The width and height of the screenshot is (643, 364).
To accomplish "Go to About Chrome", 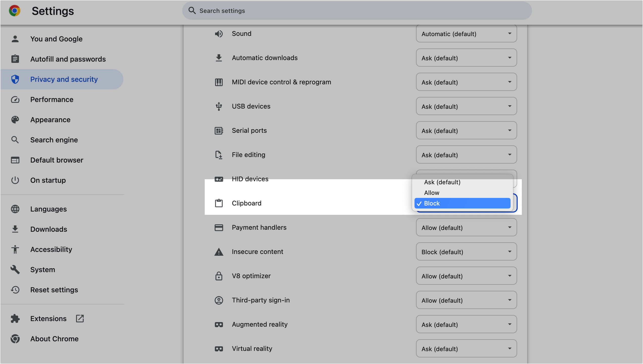I will tap(54, 339).
